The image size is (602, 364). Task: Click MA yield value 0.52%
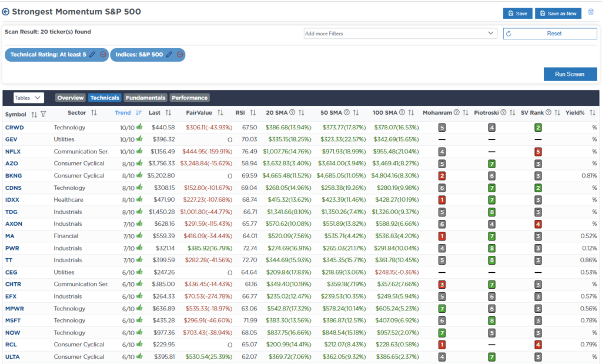pos(588,236)
